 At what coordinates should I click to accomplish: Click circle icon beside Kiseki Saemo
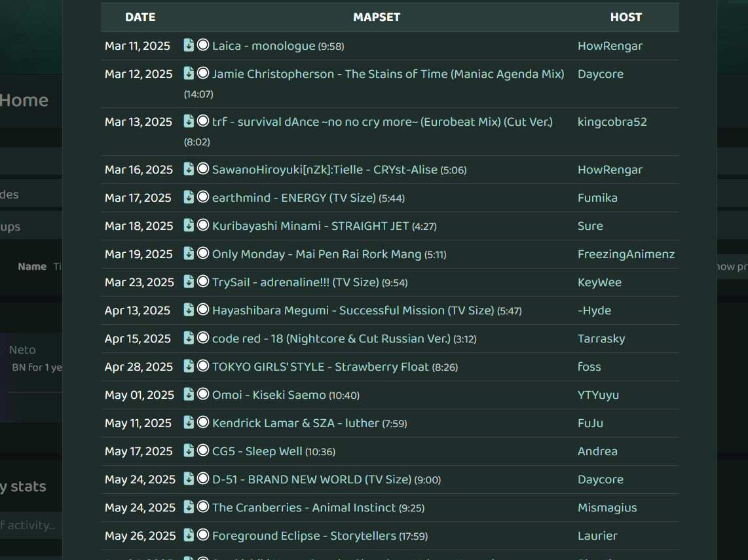[203, 394]
